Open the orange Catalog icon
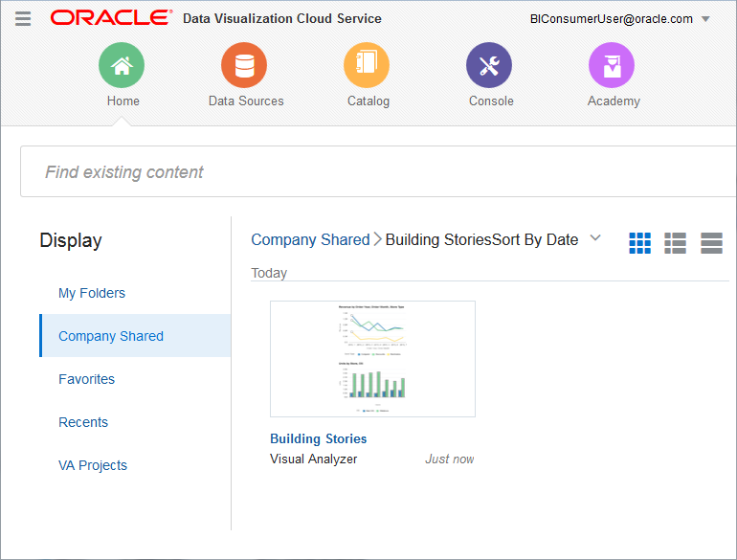 (x=367, y=65)
